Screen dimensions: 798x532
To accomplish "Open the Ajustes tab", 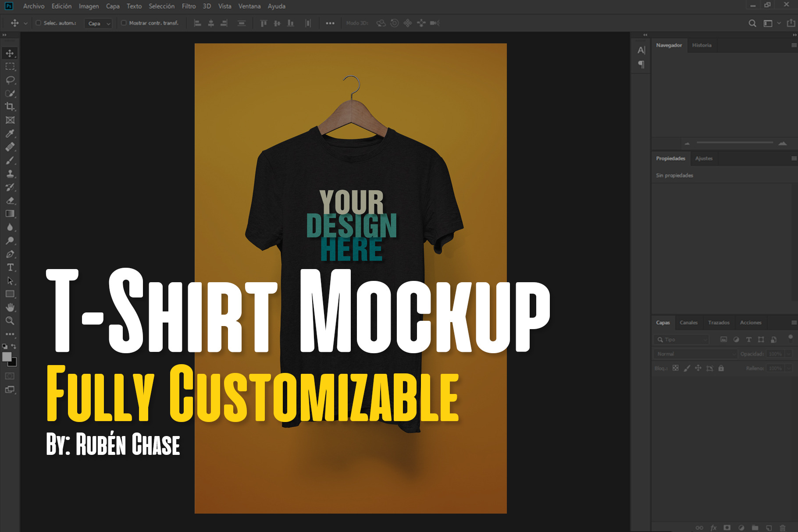I will coord(704,158).
